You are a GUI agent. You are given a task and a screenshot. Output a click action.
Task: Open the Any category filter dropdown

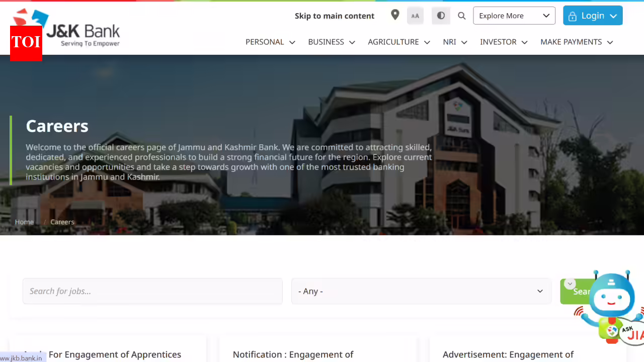pos(421,291)
